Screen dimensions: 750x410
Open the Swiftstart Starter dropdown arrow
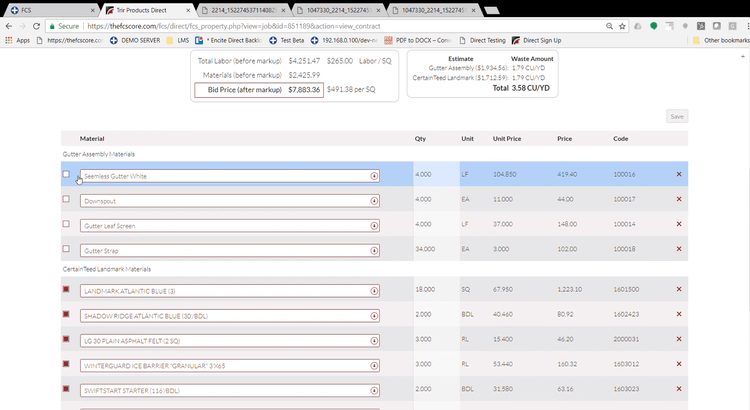pyautogui.click(x=374, y=390)
